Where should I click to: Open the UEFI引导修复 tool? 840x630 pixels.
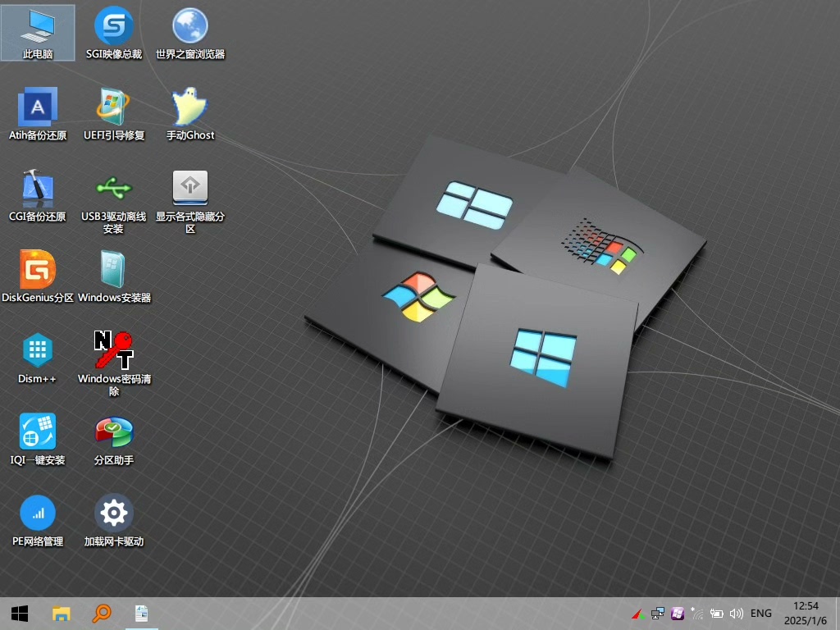click(113, 107)
